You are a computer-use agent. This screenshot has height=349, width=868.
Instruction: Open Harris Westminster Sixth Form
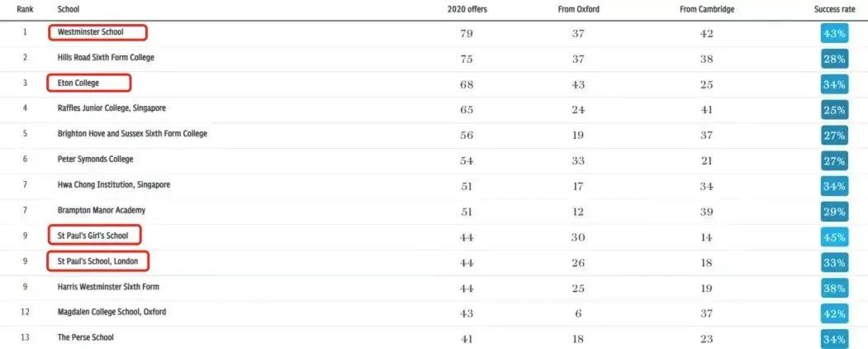108,286
